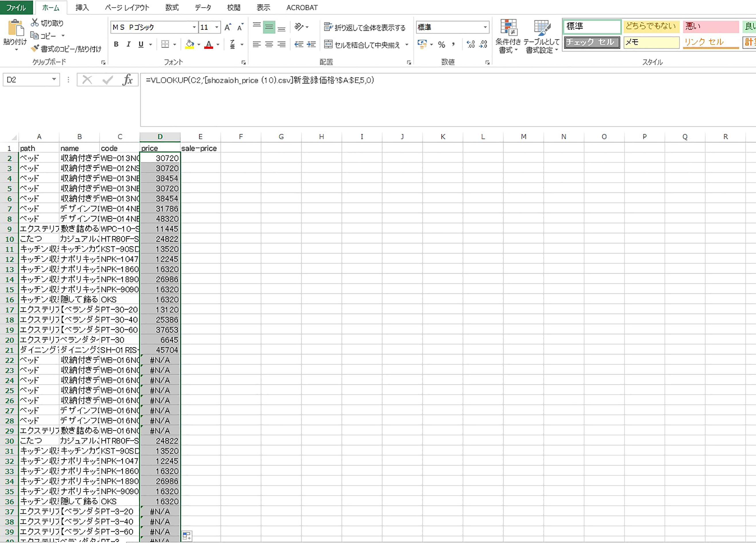Decrease font size with small A icon
This screenshot has width=756, height=543.
240,27
